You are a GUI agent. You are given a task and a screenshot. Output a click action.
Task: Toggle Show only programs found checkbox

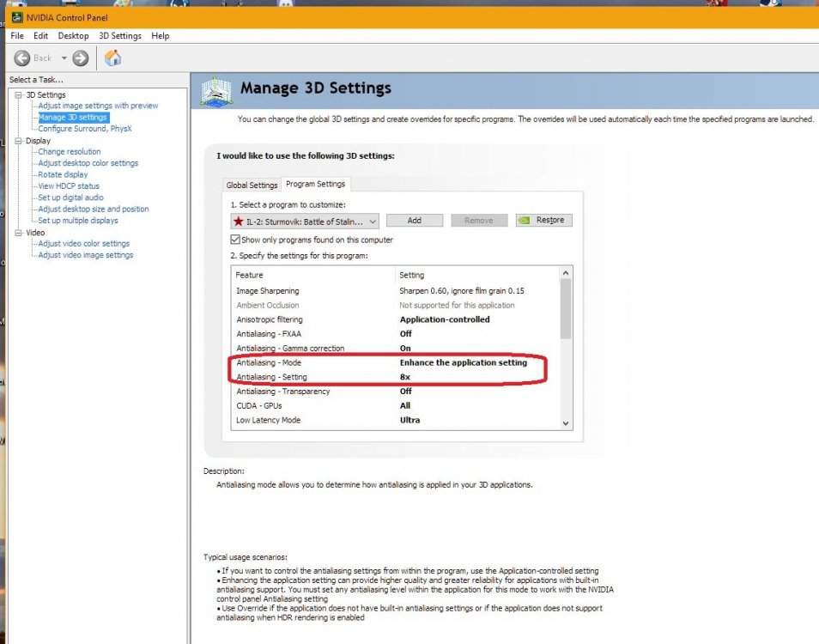[x=235, y=240]
